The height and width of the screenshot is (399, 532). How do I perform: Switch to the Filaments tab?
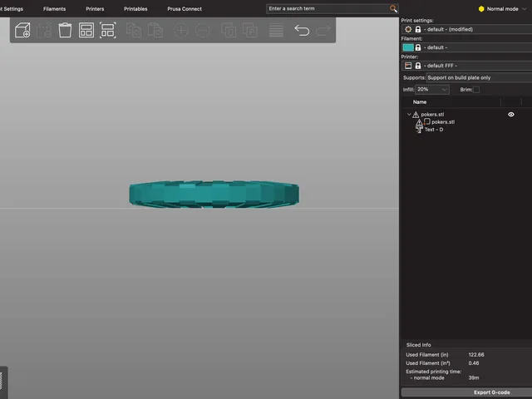(x=54, y=9)
